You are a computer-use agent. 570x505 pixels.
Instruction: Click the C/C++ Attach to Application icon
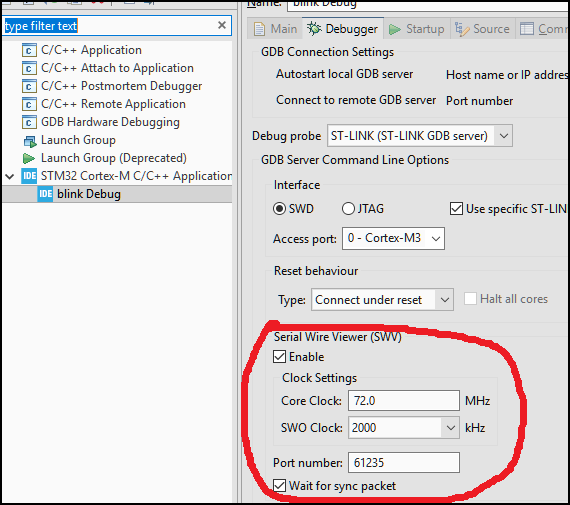point(29,68)
